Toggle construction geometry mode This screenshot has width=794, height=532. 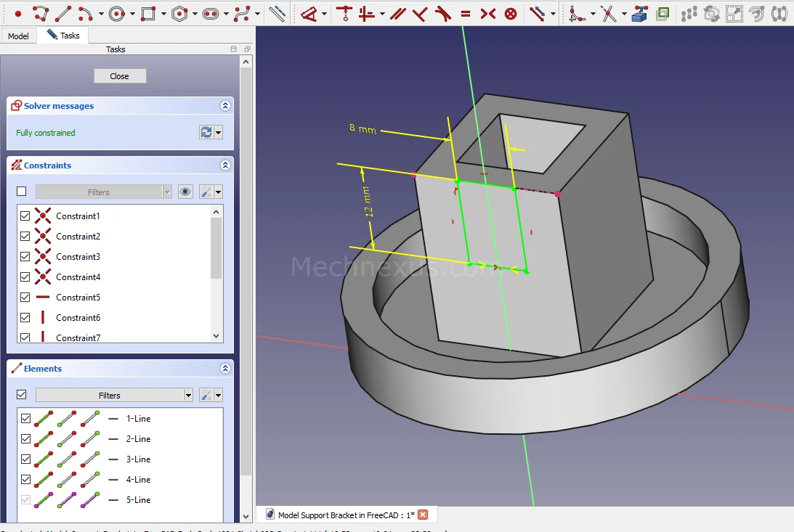click(277, 13)
